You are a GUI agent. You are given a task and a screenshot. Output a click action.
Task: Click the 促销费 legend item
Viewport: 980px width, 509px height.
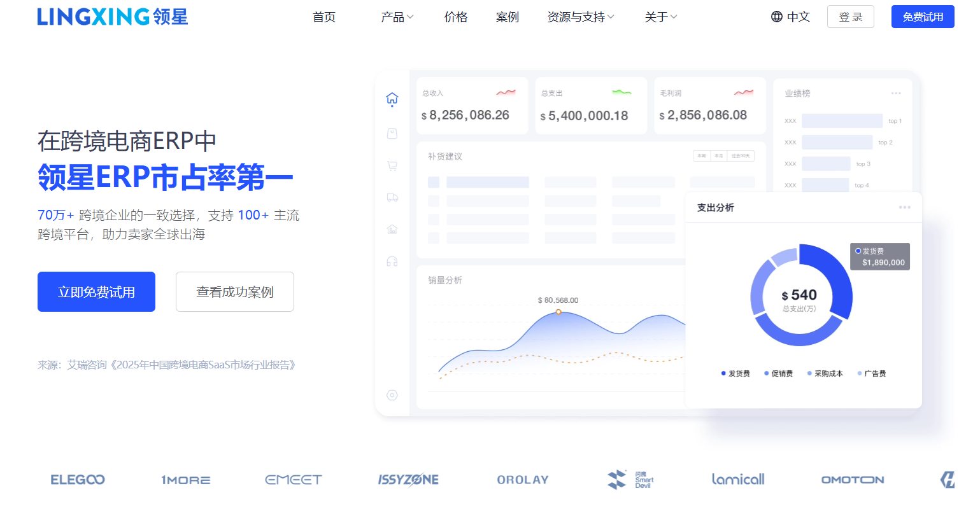778,373
